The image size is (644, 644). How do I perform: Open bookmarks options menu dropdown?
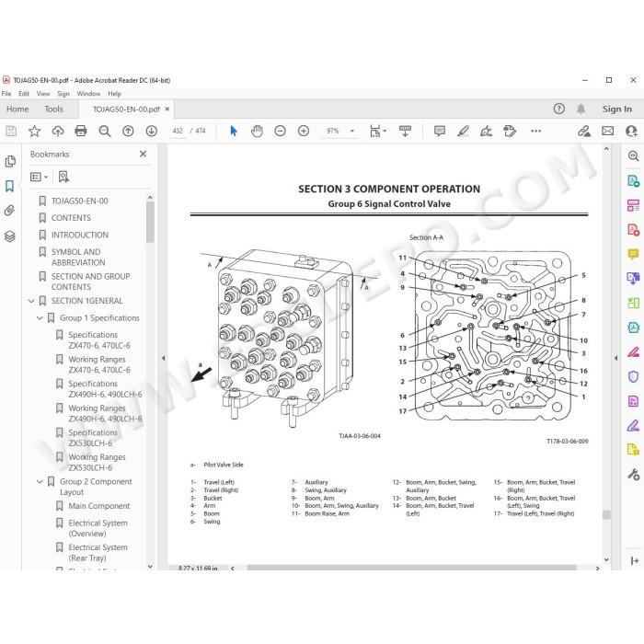pos(39,177)
